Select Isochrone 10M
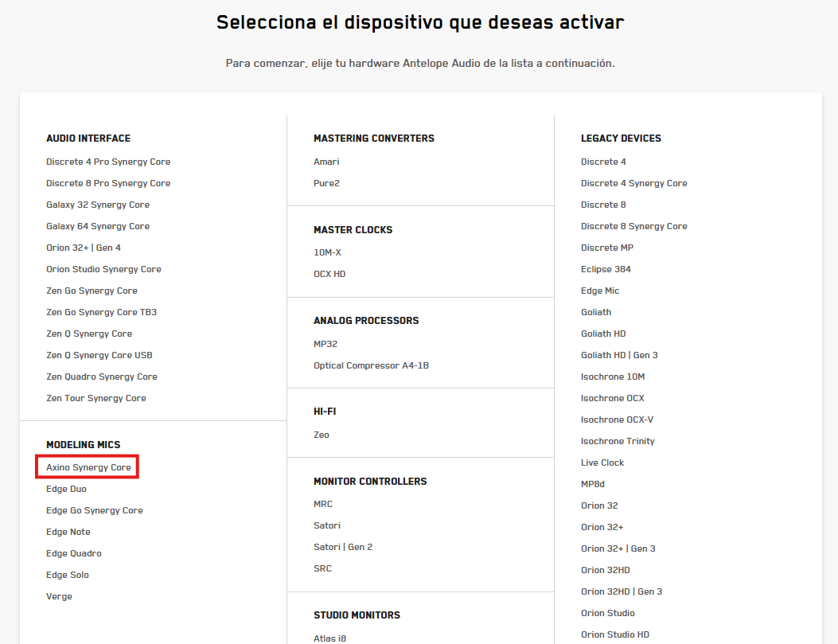This screenshot has height=644, width=838. click(613, 377)
